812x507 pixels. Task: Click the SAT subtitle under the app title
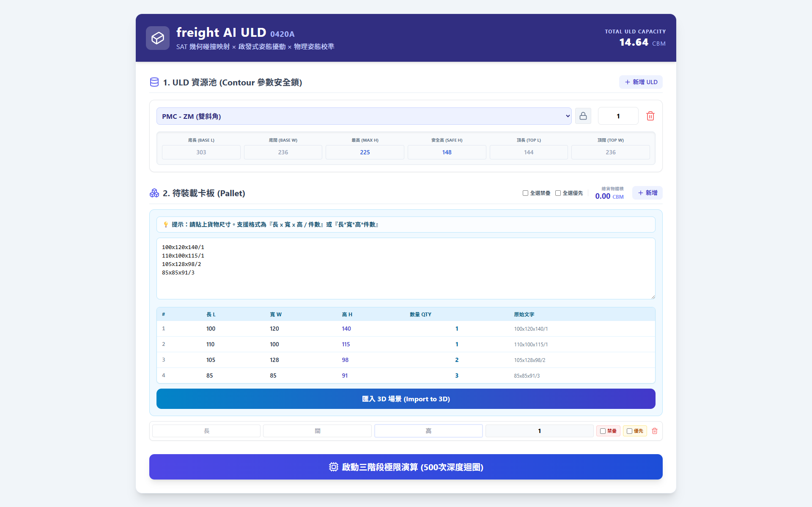(255, 47)
